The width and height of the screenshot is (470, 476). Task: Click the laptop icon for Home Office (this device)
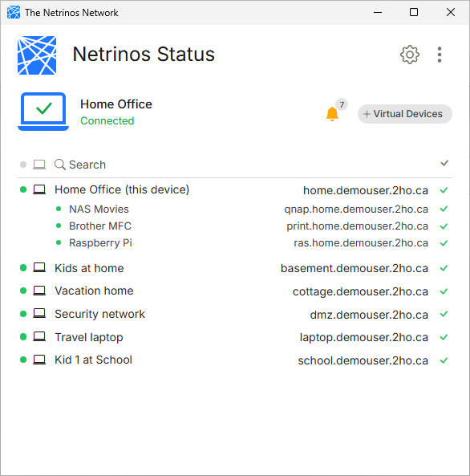pos(39,189)
